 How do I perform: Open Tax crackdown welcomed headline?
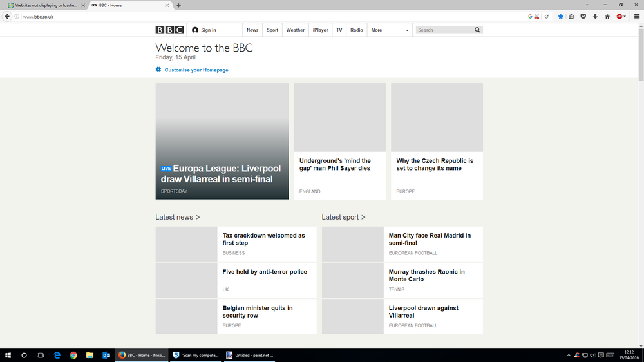click(263, 239)
